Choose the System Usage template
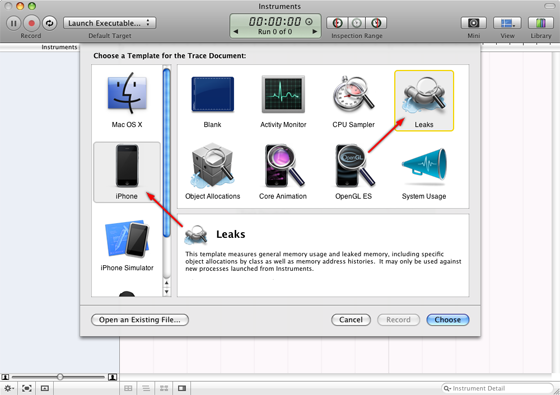Screen dimensions: 560x395 (424, 173)
